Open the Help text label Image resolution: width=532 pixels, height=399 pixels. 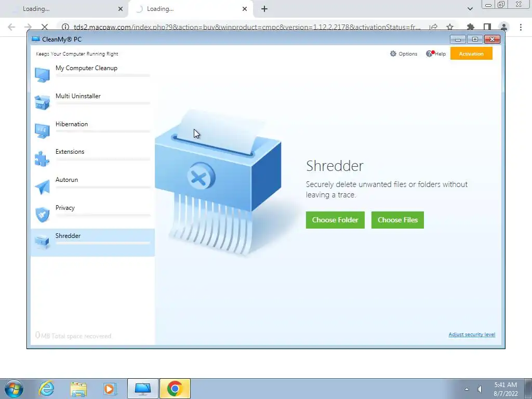click(x=441, y=54)
